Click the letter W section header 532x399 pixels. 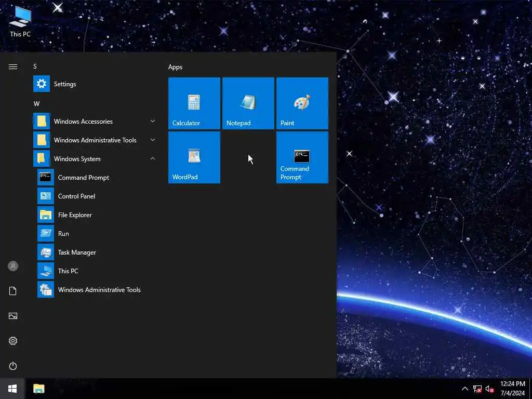click(36, 103)
